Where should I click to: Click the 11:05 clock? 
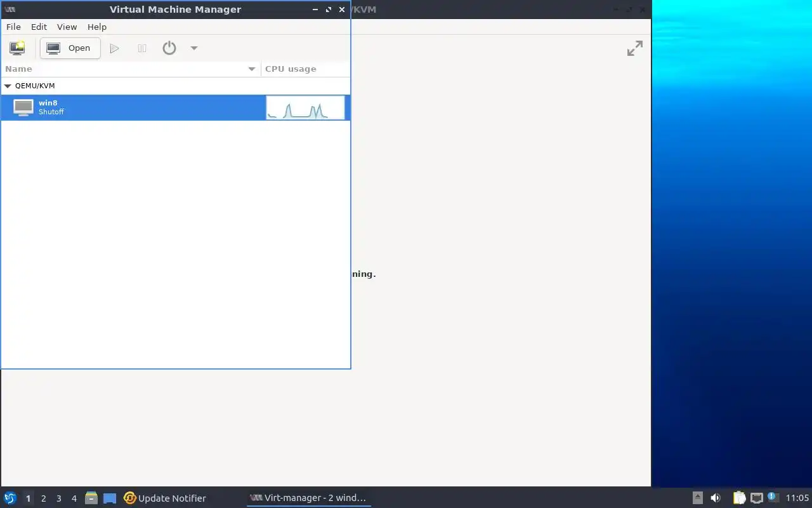(x=797, y=498)
